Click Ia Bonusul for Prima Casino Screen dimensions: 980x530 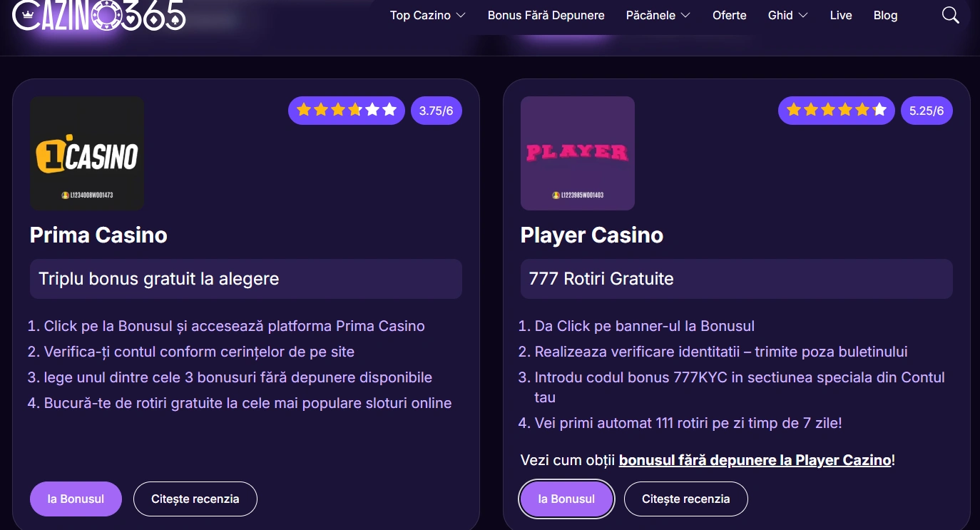pyautogui.click(x=76, y=499)
